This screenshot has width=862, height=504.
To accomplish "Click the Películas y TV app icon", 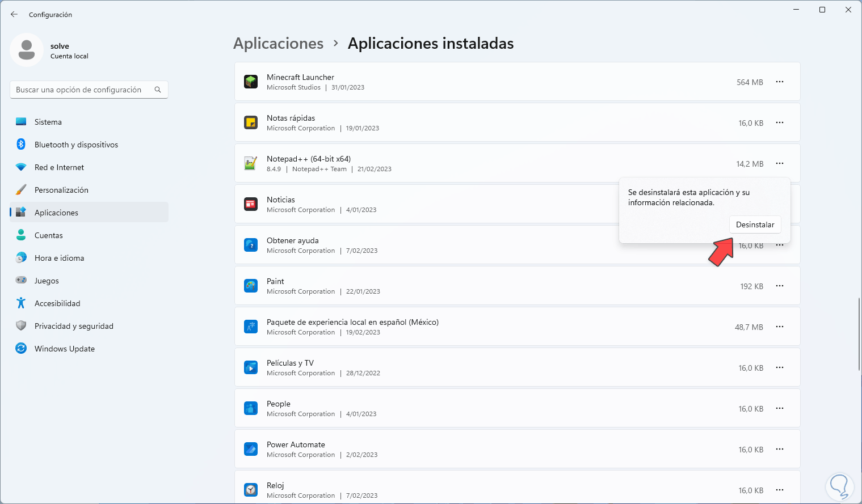I will (251, 368).
